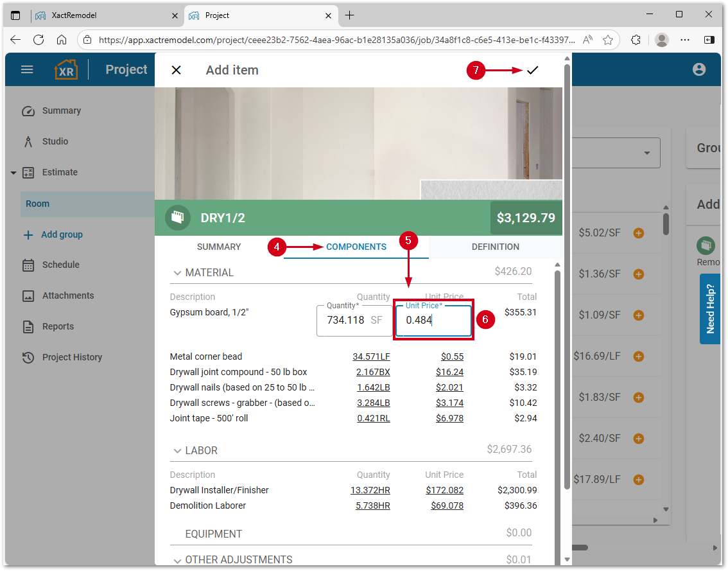Click Add group in the sidebar
This screenshot has width=728, height=571.
pos(62,234)
